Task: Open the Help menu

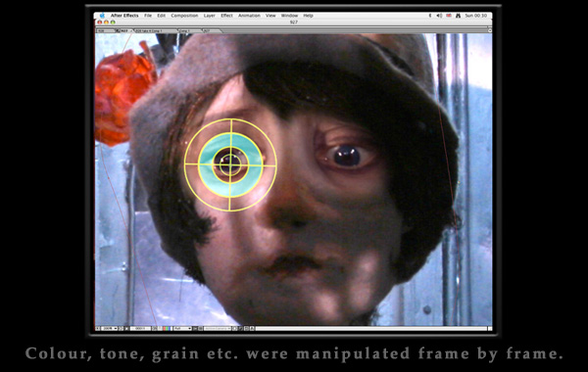Action: pyautogui.click(x=309, y=16)
